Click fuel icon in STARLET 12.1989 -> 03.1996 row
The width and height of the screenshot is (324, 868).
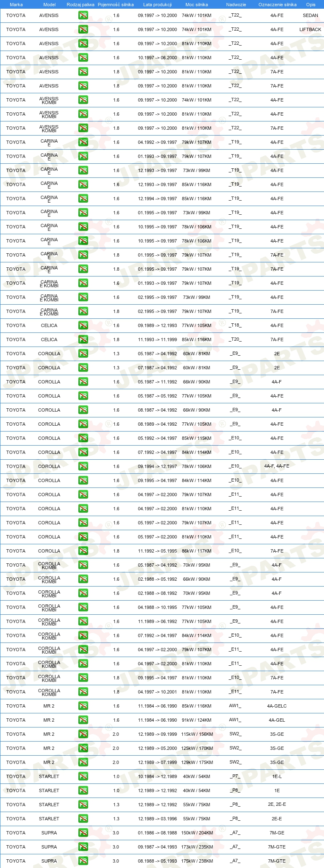[x=83, y=819]
